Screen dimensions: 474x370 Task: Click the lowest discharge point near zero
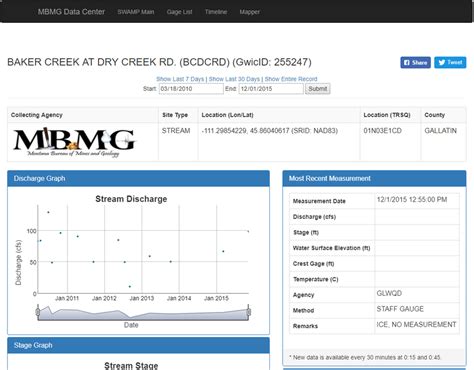(130, 286)
